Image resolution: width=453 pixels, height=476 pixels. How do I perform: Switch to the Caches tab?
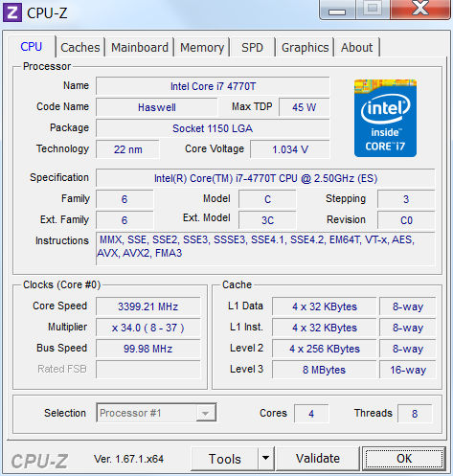[80, 48]
